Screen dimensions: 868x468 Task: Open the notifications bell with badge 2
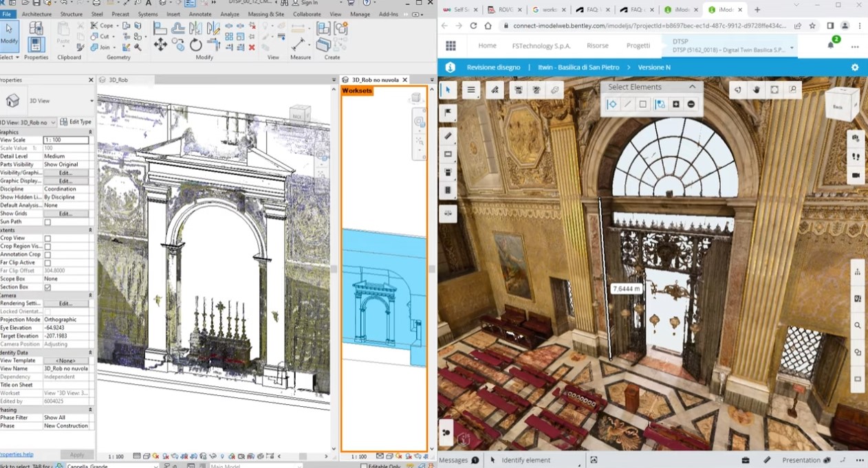pyautogui.click(x=832, y=45)
